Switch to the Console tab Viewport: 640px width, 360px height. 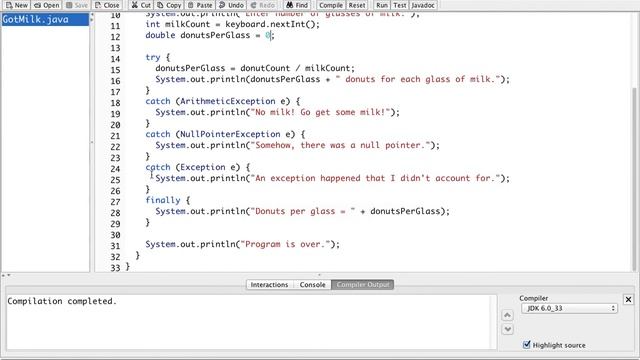pos(312,284)
